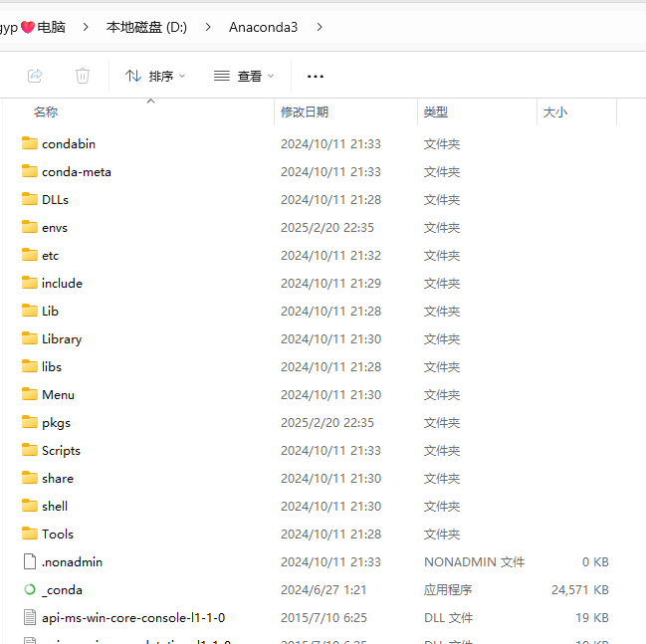Open the View (查看) dropdown

point(244,77)
